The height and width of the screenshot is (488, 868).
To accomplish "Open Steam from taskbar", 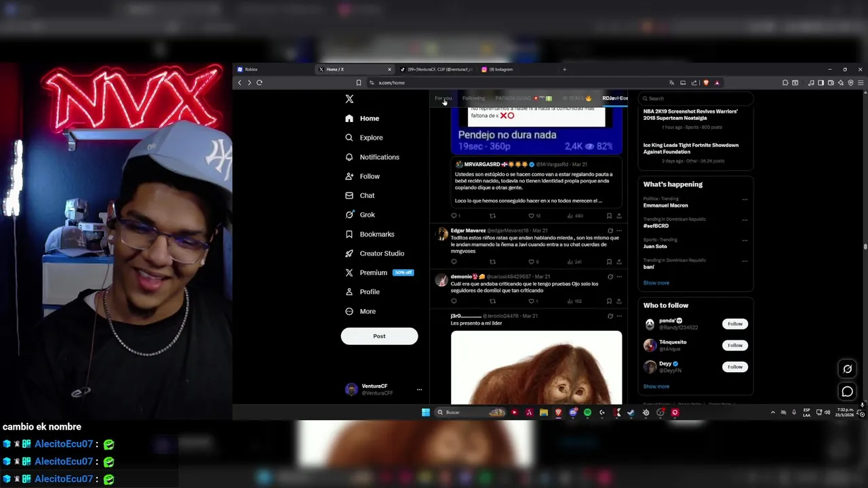I will (631, 412).
